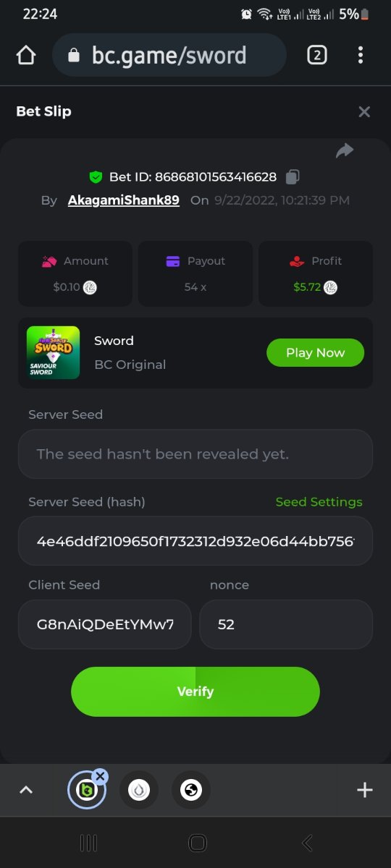Tap the Client Seed input field

point(105,624)
